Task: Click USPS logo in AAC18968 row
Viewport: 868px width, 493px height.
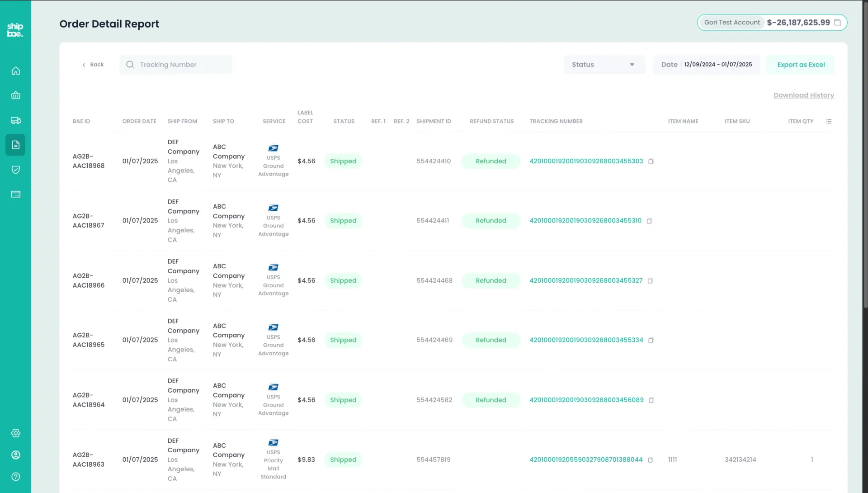Action: 273,148
